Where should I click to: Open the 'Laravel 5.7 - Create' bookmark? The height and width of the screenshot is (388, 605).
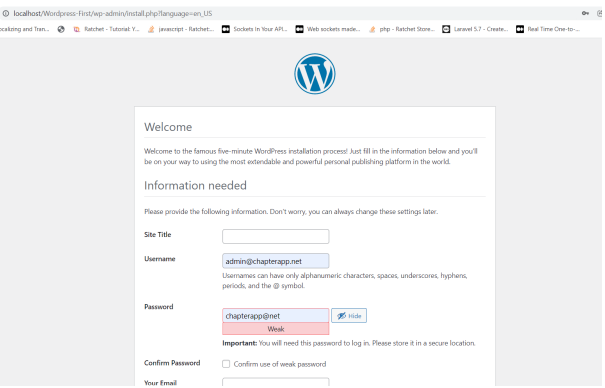pos(475,29)
